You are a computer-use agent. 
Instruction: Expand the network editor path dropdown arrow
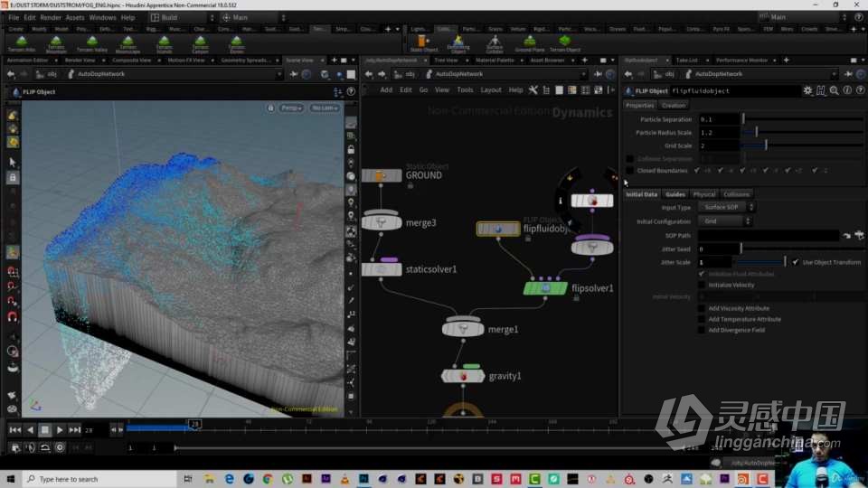[x=583, y=74]
